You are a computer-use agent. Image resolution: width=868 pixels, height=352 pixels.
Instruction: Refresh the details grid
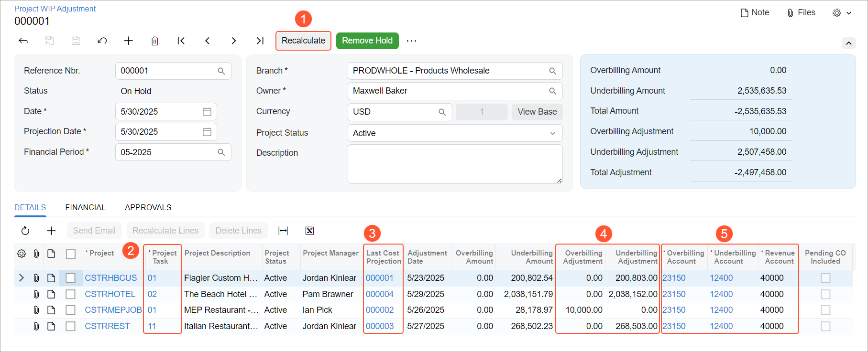click(25, 231)
